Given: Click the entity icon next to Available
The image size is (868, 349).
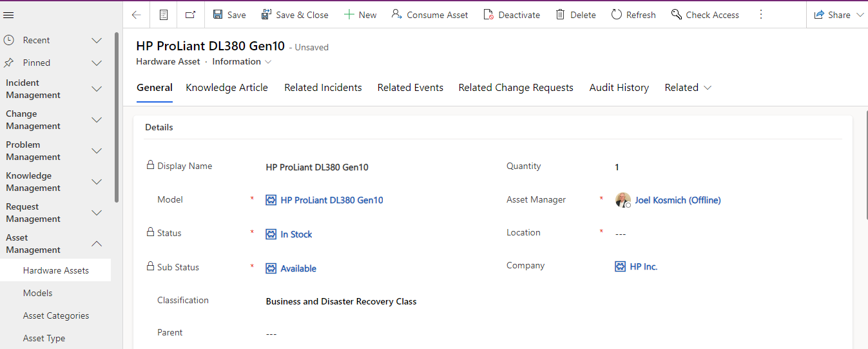Looking at the screenshot, I should coord(271,268).
